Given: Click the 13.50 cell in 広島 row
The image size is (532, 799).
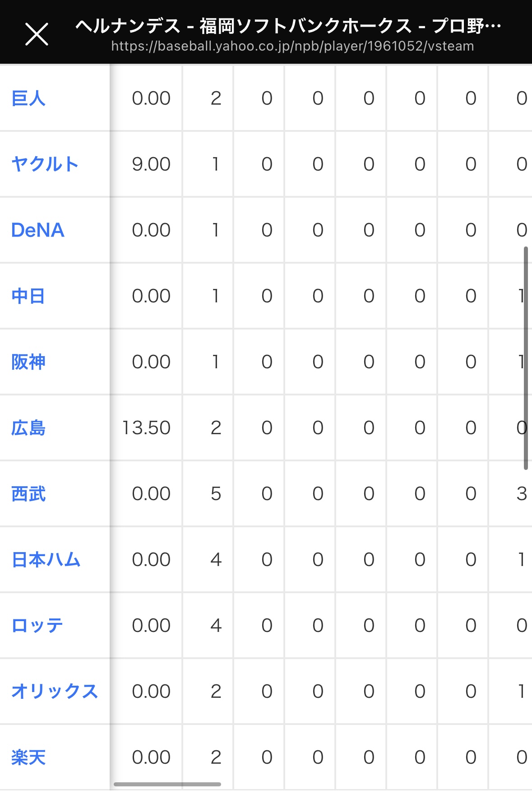Looking at the screenshot, I should tap(146, 428).
